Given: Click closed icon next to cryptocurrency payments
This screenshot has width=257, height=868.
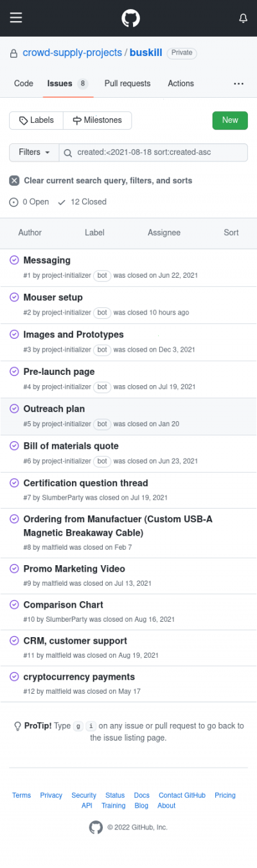Looking at the screenshot, I should [14, 676].
